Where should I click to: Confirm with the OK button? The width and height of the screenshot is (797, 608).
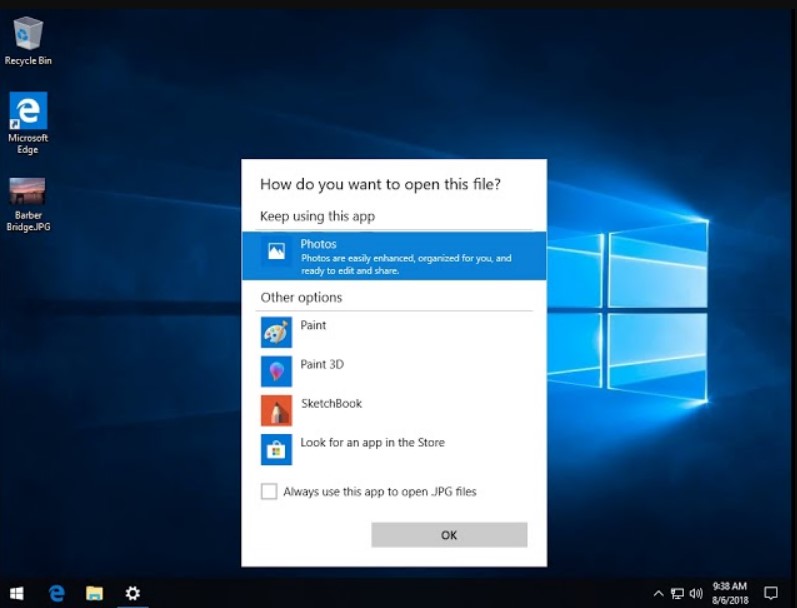[x=449, y=535]
